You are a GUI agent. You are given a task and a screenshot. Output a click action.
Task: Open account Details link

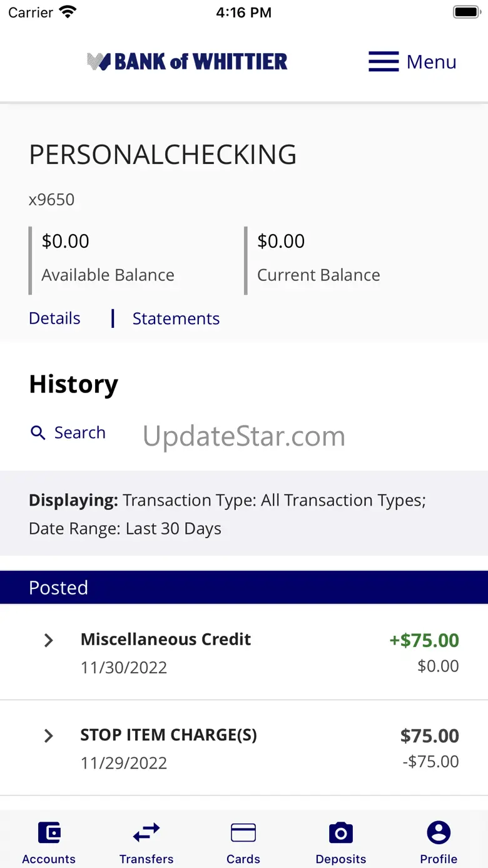click(x=54, y=319)
